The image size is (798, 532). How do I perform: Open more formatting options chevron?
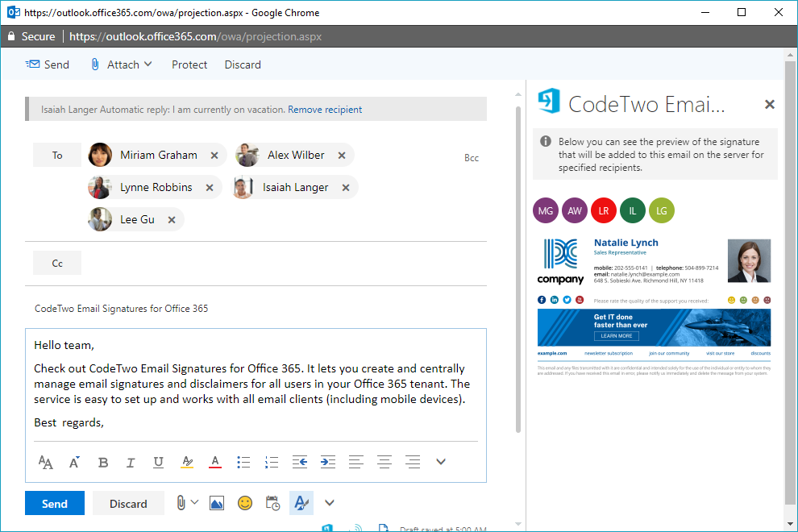[x=441, y=461]
